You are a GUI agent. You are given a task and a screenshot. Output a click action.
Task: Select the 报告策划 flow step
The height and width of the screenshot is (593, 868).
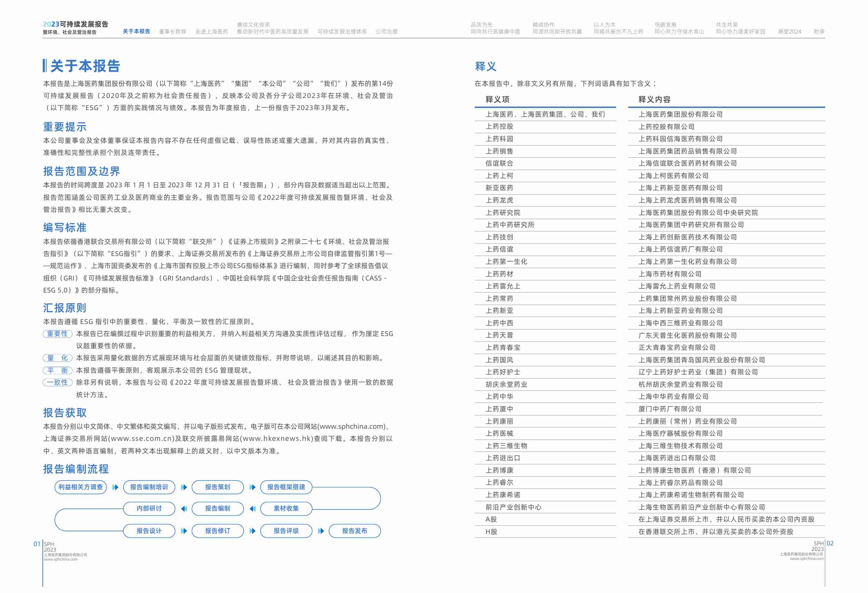(218, 487)
